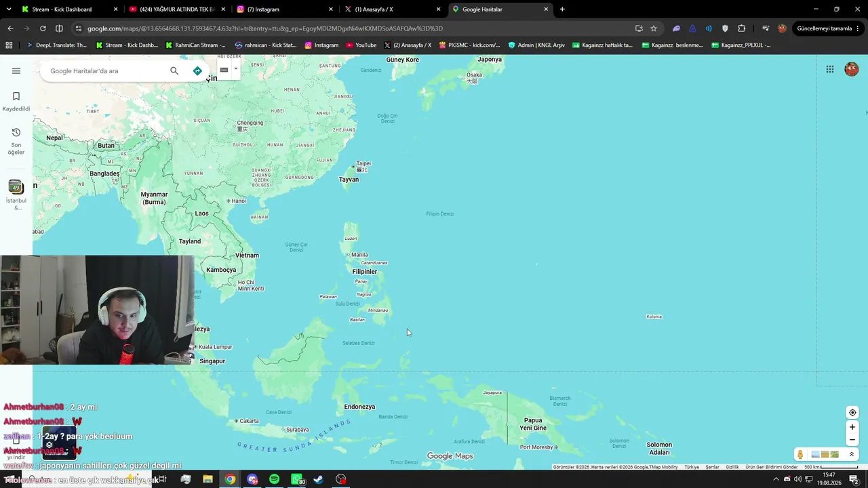The width and height of the screenshot is (868, 488).
Task: Open the Chrome apps grid in bookmarks bar
Action: click(9, 45)
